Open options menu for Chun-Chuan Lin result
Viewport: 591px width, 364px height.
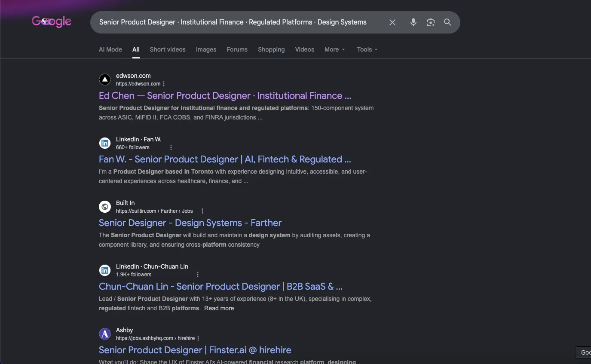198,275
